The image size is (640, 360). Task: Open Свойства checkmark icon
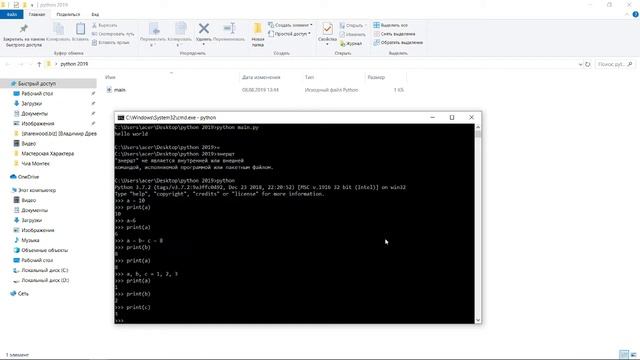[x=327, y=29]
